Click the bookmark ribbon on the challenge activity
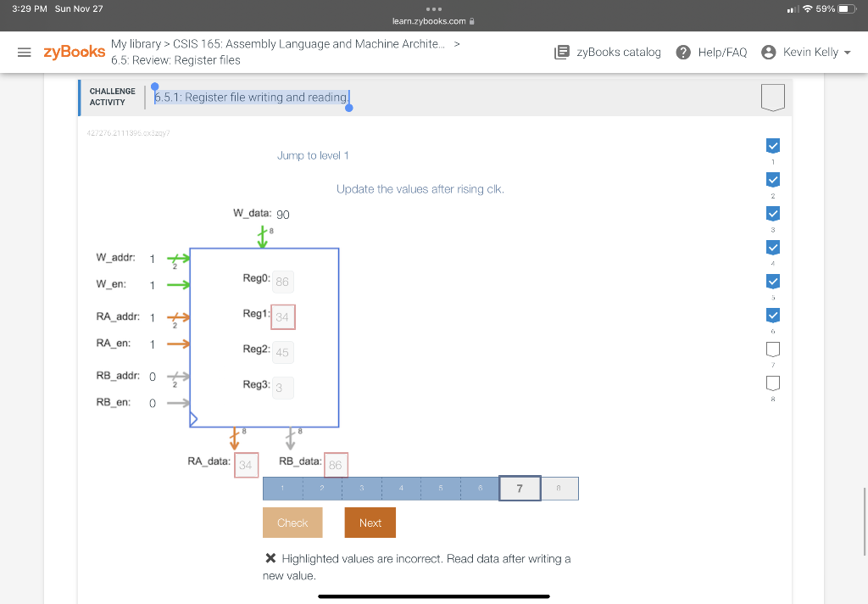 [x=772, y=97]
